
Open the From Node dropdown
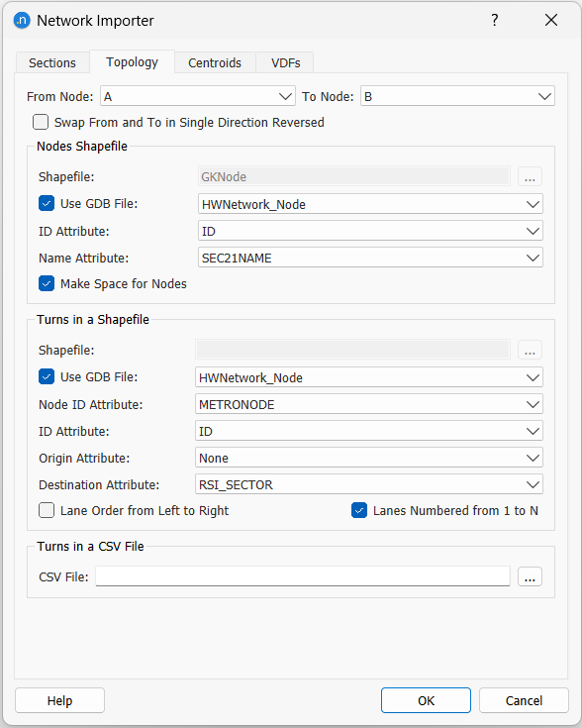pyautogui.click(x=198, y=97)
